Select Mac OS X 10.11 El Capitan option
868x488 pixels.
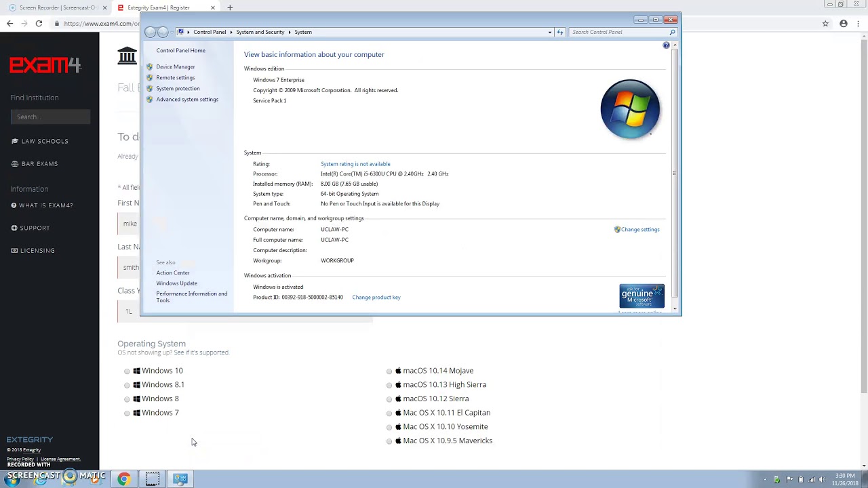(389, 413)
